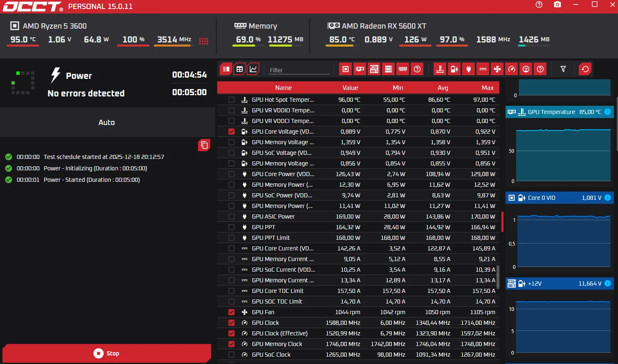Toggle the CPU sensor filter icon
The height and width of the screenshot is (364, 618).
coord(346,69)
